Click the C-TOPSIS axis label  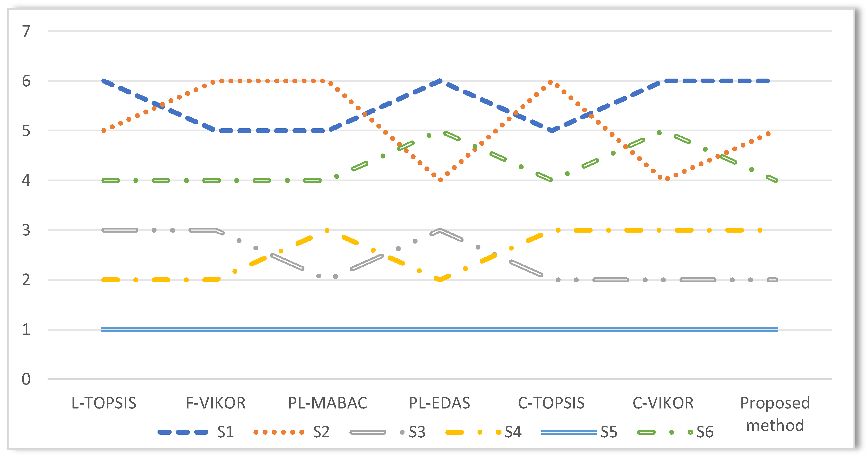coord(551,403)
